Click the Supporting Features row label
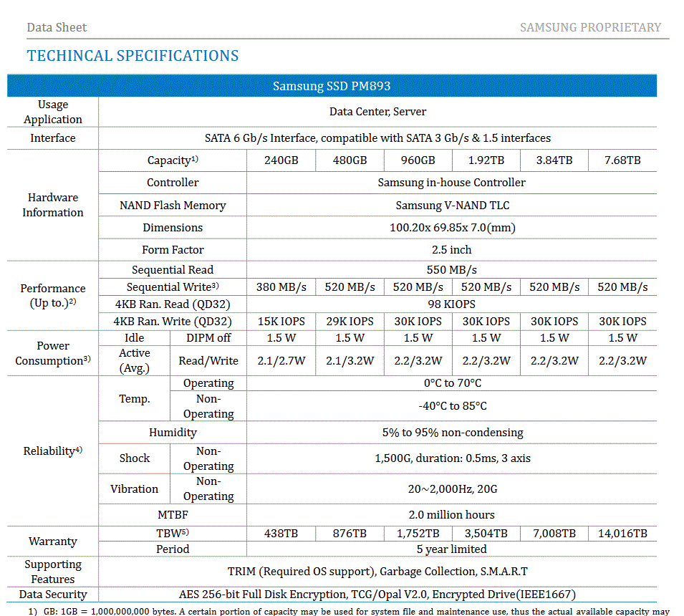684x616 pixels. point(53,572)
